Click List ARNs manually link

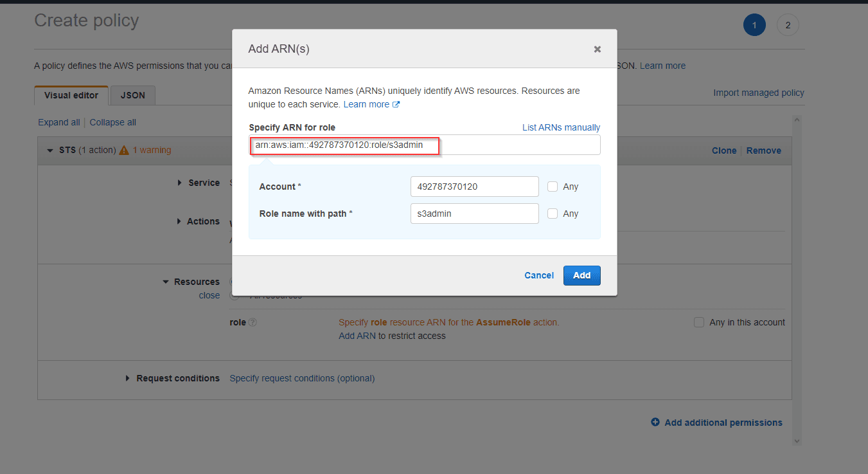point(561,127)
